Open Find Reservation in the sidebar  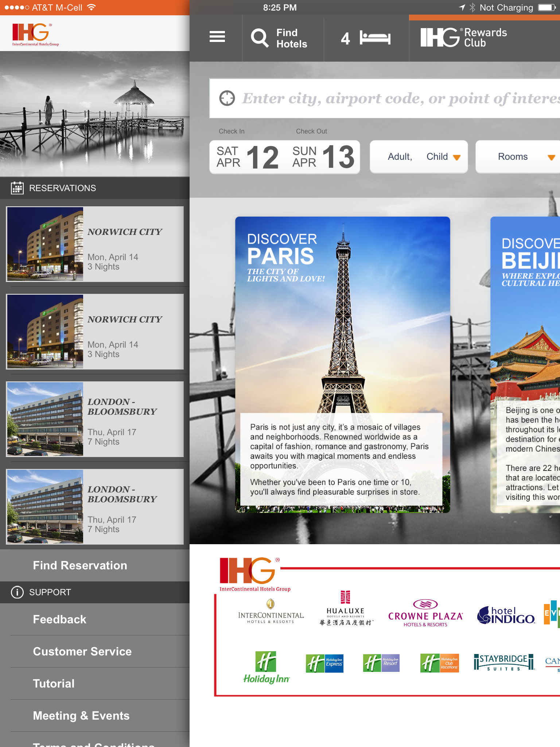(x=95, y=565)
